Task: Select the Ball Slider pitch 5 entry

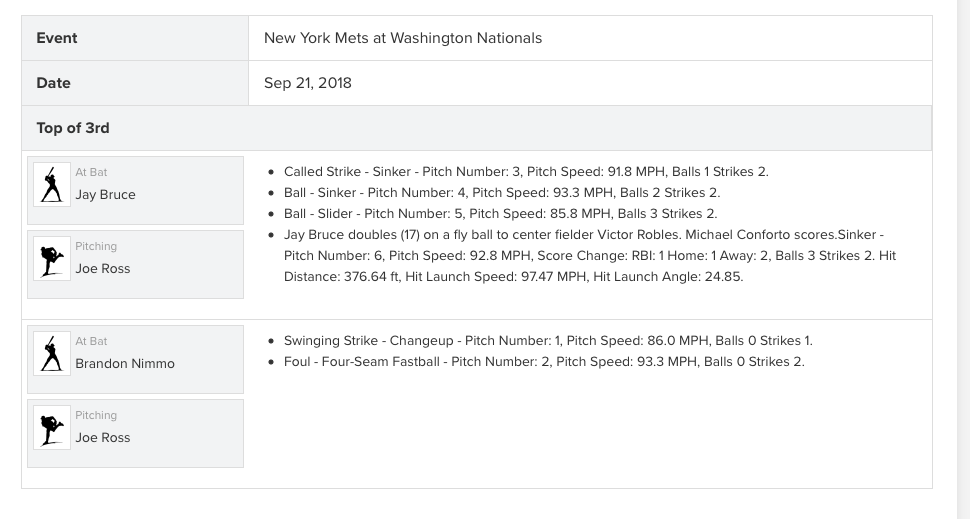Action: tap(500, 214)
